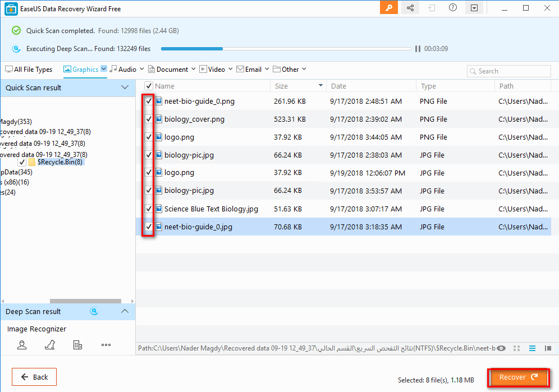The width and height of the screenshot is (559, 392).
Task: Click the Deep Scan refresh spinner icon
Action: pyautogui.click(x=94, y=311)
